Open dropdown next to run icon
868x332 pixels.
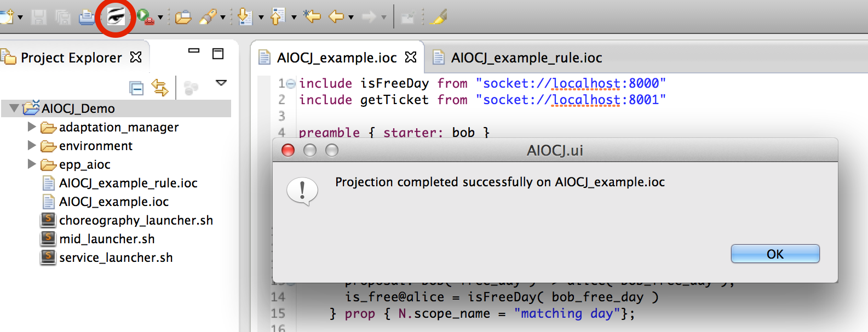click(160, 18)
